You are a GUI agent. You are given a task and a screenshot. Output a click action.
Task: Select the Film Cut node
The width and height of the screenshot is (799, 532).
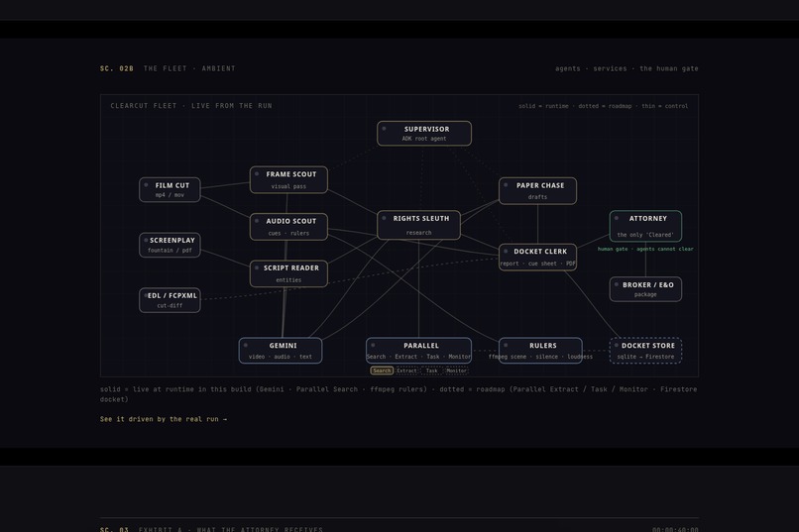point(170,190)
